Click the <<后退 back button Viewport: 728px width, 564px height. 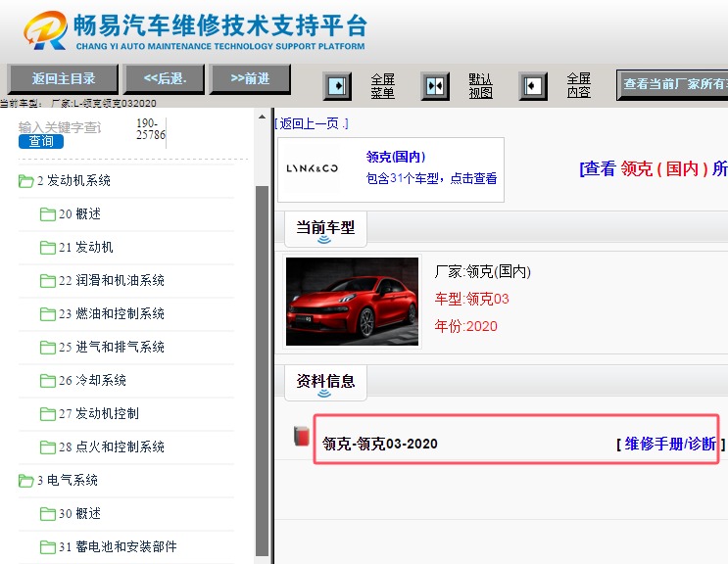(165, 79)
